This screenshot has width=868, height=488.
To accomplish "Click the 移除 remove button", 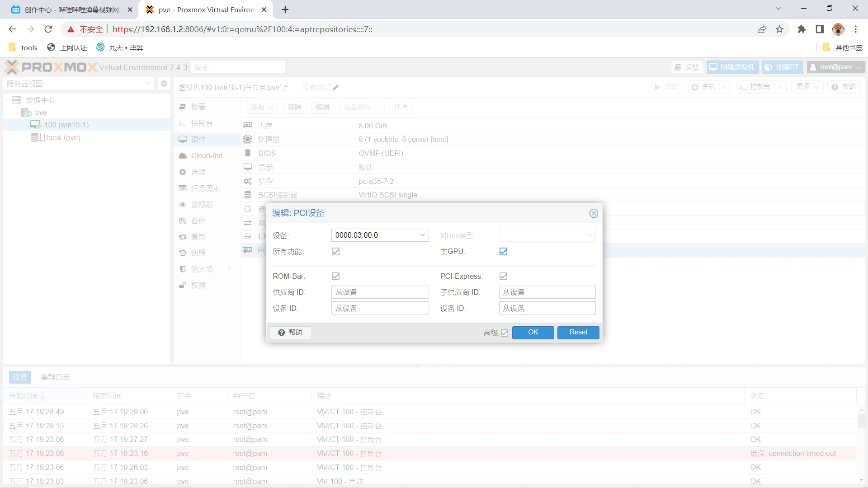I will 295,107.
